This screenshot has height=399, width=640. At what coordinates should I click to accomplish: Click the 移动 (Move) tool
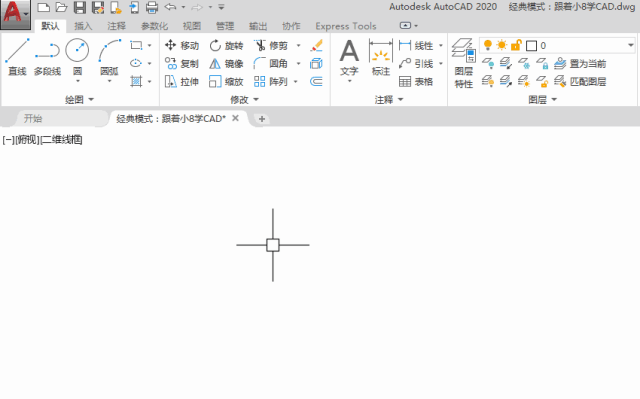point(182,45)
